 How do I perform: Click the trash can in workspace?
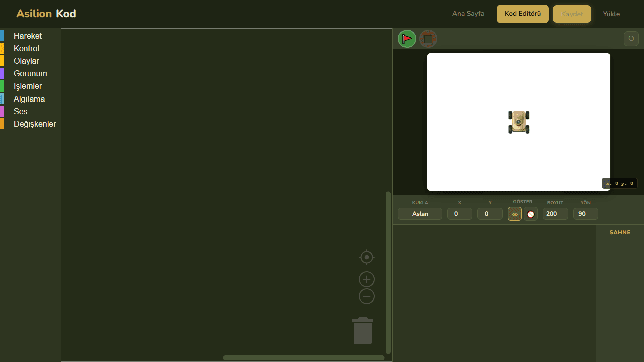coord(363,331)
